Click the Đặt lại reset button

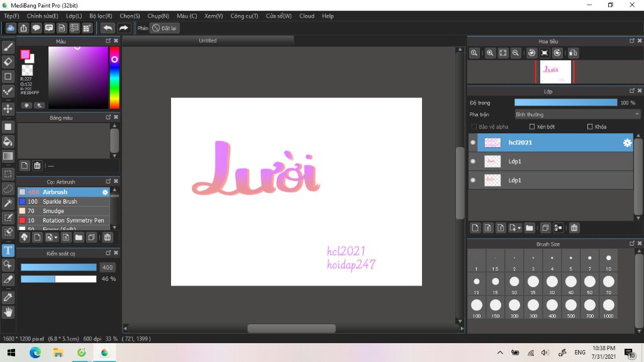[x=165, y=28]
